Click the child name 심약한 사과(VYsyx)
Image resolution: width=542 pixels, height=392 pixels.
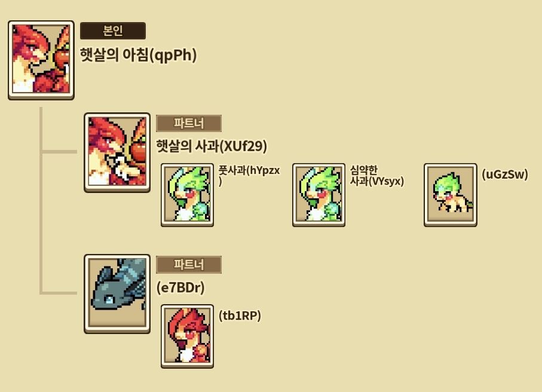click(377, 175)
